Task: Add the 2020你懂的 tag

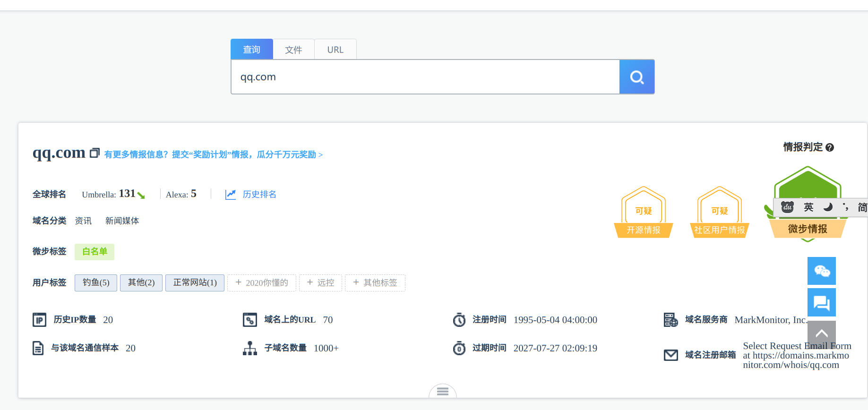Action: tap(262, 282)
